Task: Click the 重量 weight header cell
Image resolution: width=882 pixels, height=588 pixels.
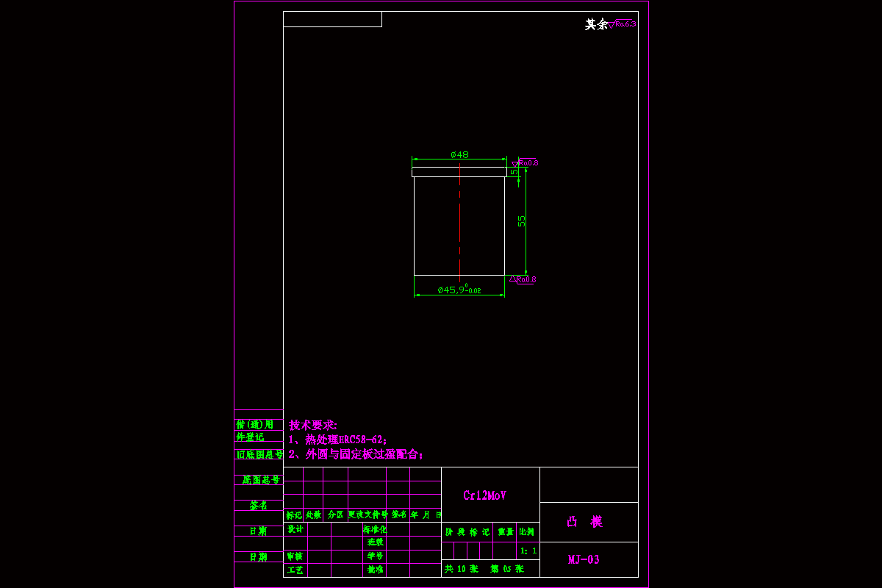Action: pyautogui.click(x=505, y=531)
